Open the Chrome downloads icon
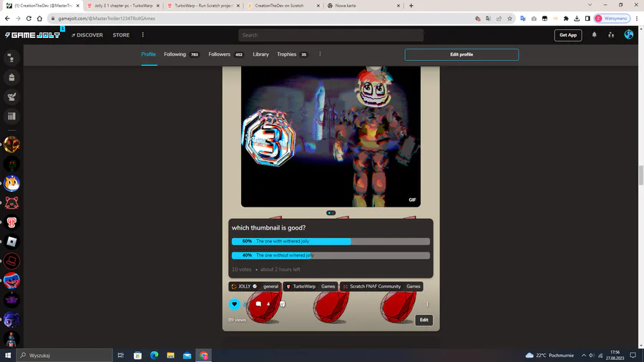 point(577,19)
